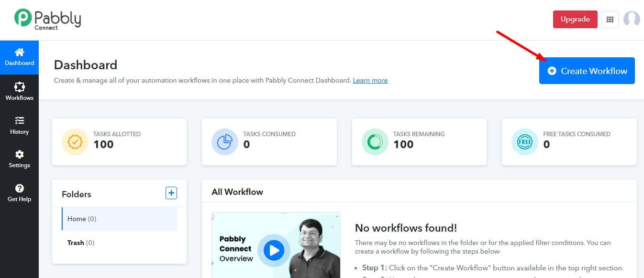The width and height of the screenshot is (644, 278).
Task: Click the Tasks Remaining progress ring
Action: click(375, 141)
